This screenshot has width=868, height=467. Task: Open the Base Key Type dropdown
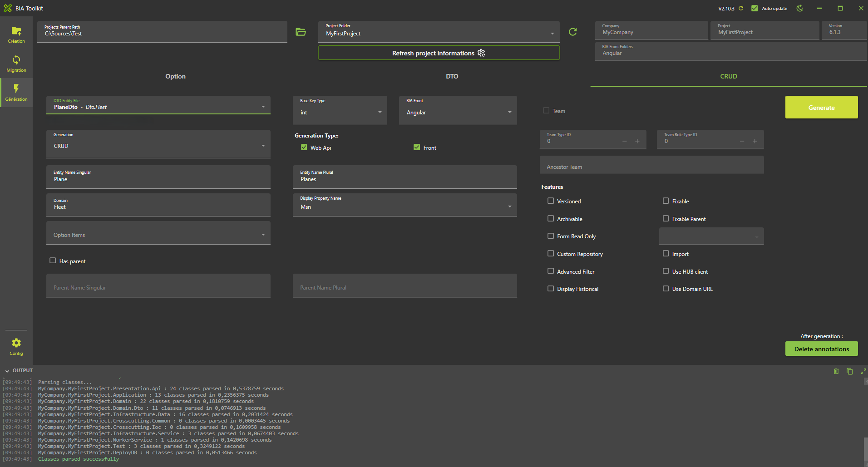pos(340,110)
